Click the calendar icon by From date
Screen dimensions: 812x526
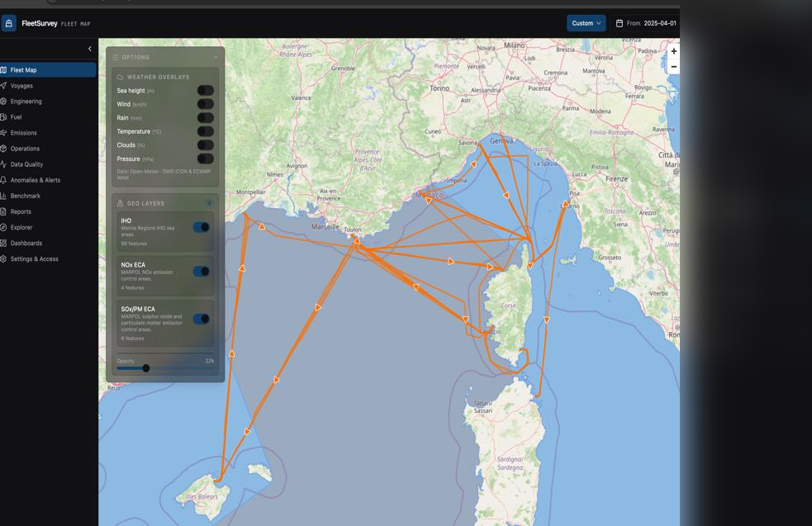[619, 23]
